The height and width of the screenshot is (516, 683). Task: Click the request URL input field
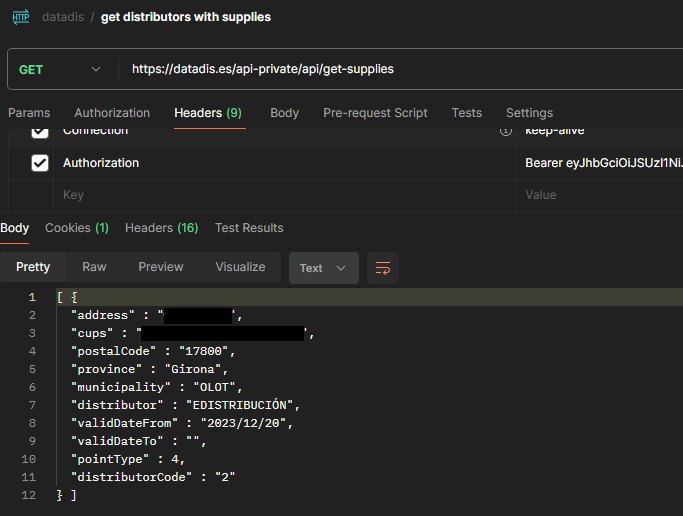coord(400,69)
